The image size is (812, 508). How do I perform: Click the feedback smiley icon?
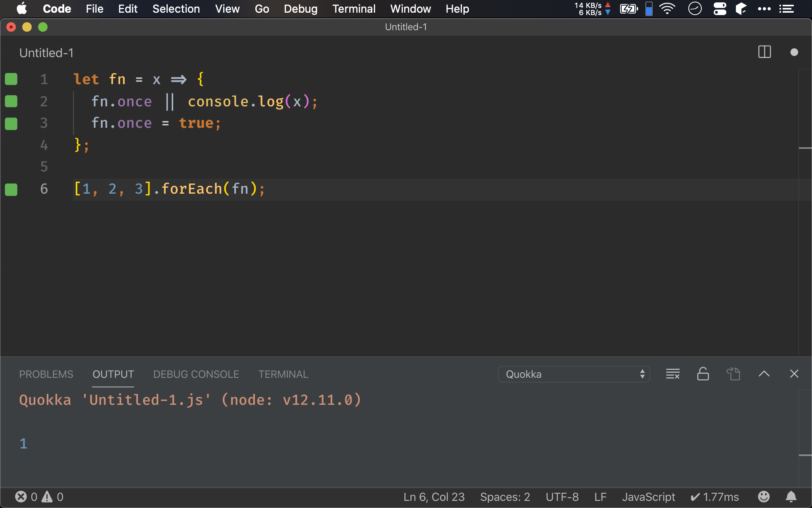(x=764, y=496)
